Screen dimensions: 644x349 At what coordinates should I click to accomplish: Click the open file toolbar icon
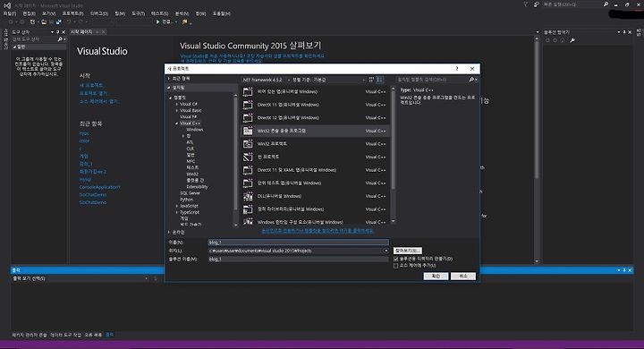(x=44, y=21)
